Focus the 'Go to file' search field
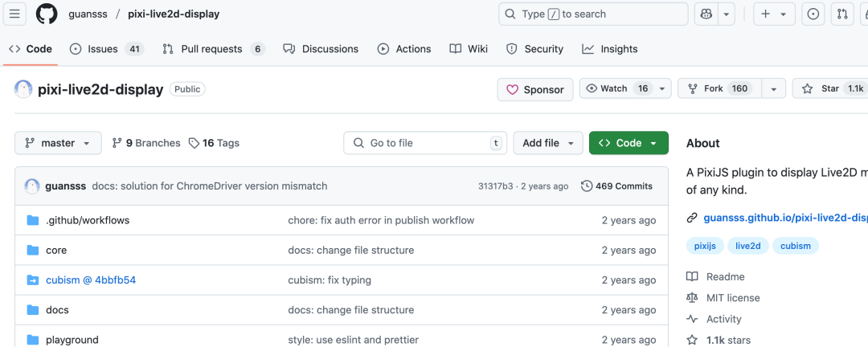Screen dimensions: 868x347 [425, 143]
